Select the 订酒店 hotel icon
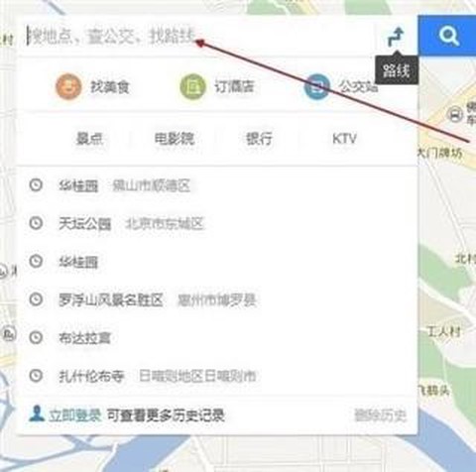 [x=192, y=86]
